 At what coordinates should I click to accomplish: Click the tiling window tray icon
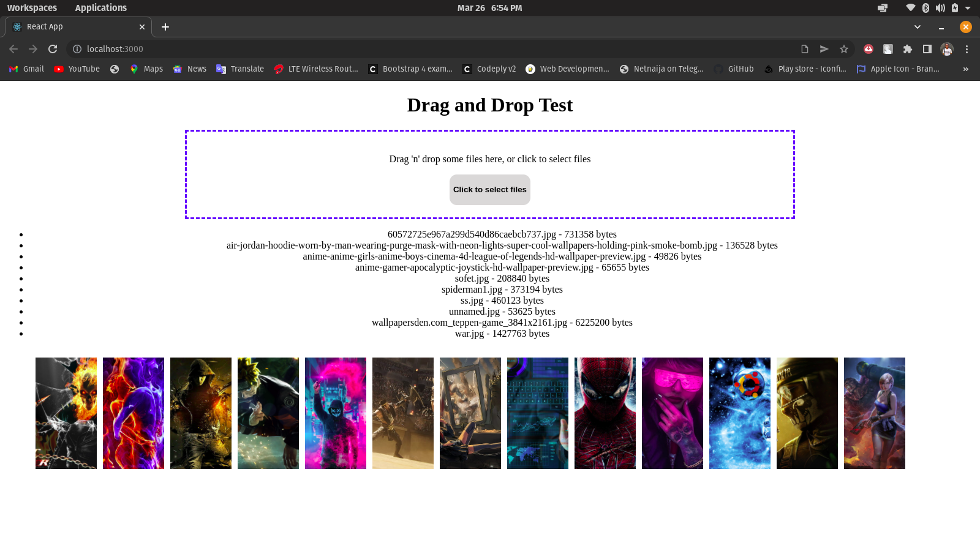tap(883, 8)
